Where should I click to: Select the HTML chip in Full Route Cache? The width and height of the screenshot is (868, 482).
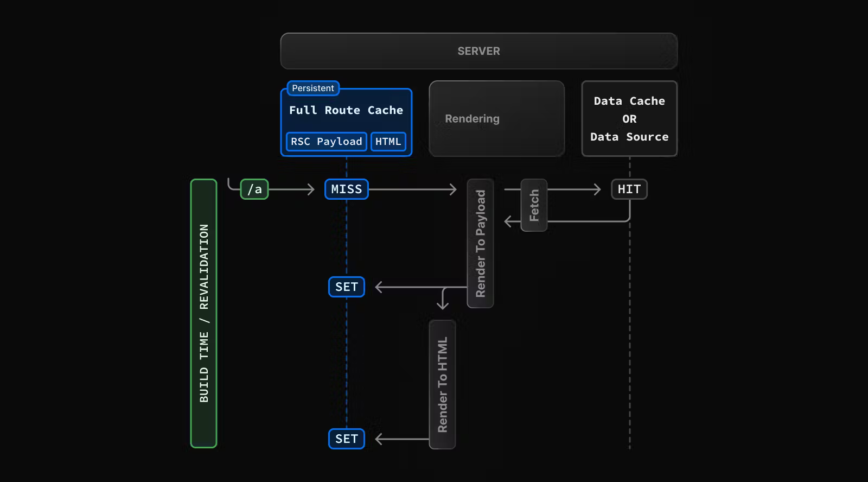pyautogui.click(x=388, y=142)
